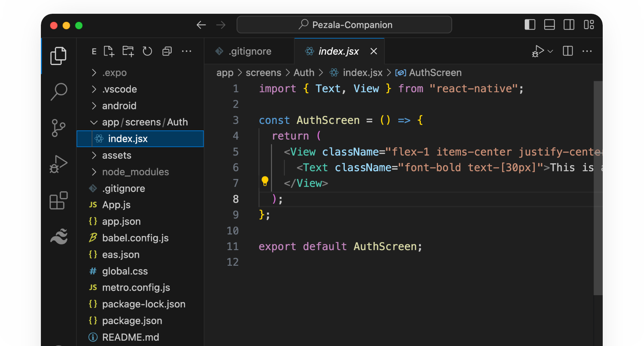The height and width of the screenshot is (346, 644).
Task: Open the Tailwind CSS sidebar icon
Action: click(58, 237)
